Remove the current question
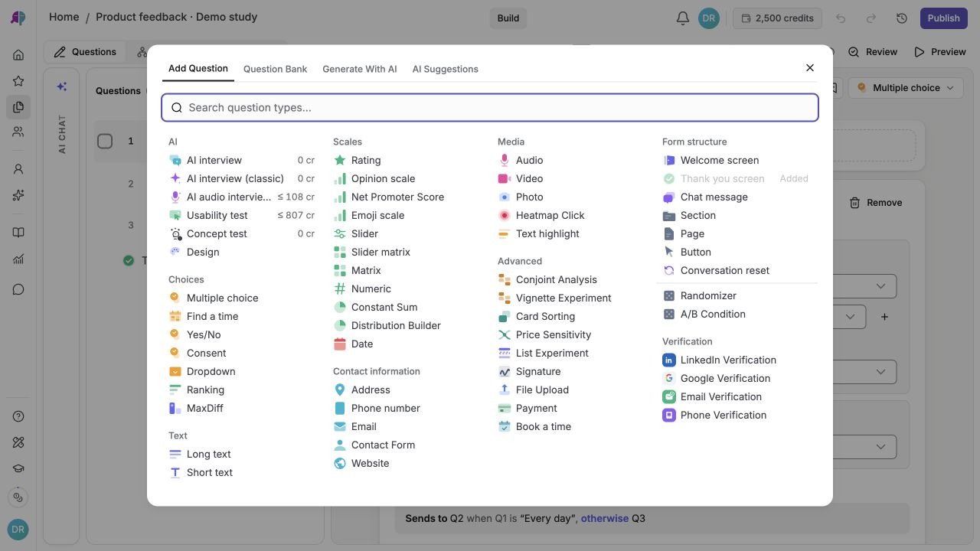 [x=876, y=203]
